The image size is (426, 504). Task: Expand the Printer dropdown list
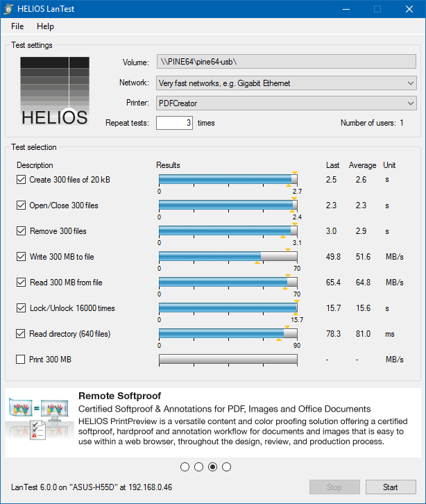point(286,103)
